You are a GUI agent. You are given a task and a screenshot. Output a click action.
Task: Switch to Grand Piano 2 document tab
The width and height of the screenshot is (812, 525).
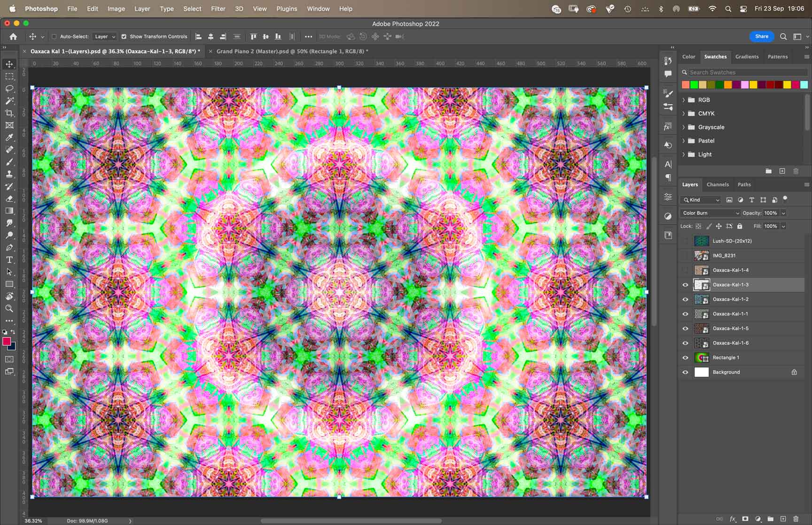[x=292, y=51]
